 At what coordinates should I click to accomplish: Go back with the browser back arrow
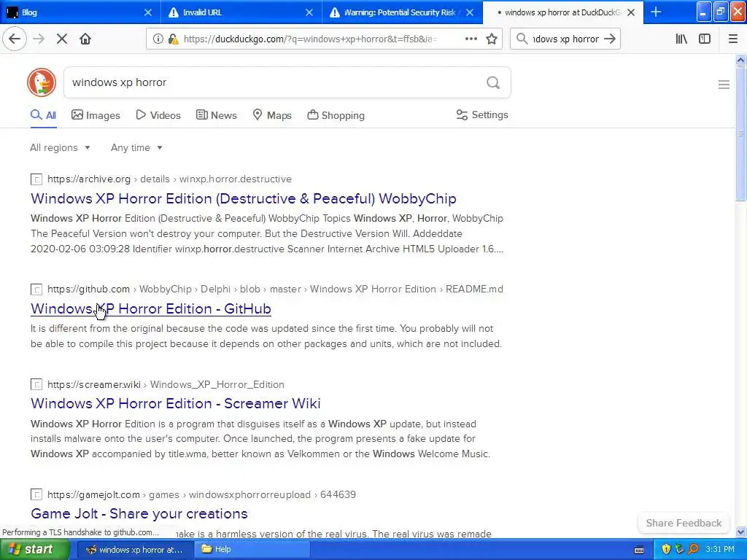pos(15,39)
